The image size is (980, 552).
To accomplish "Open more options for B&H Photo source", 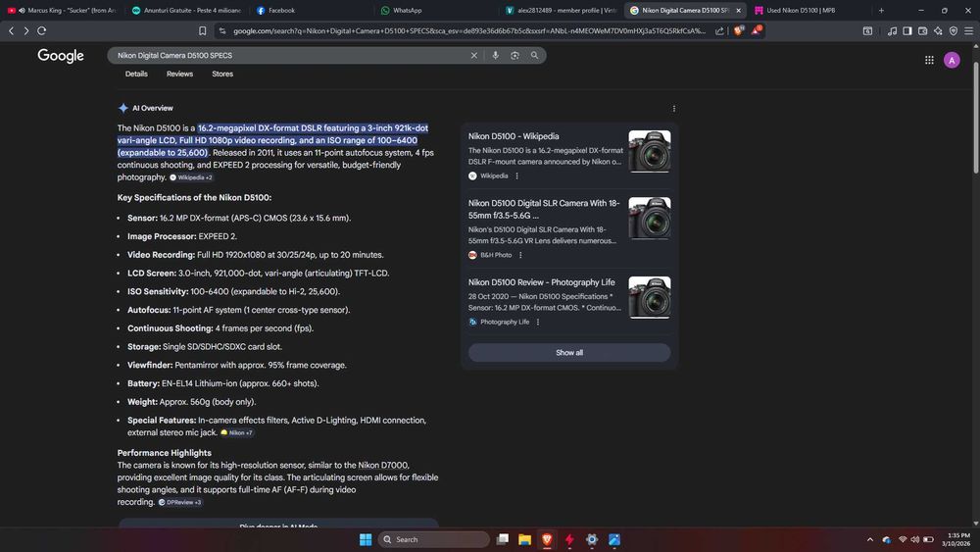I will point(520,255).
